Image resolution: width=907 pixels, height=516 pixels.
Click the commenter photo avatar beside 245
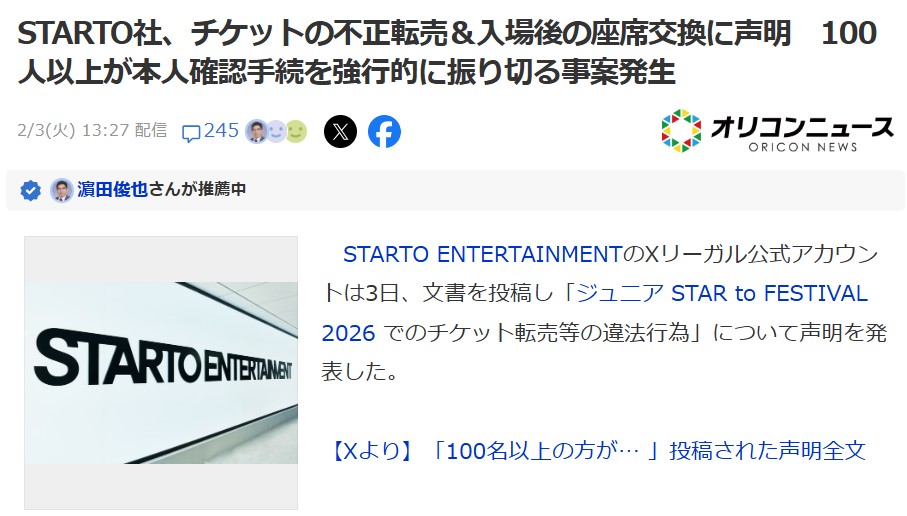tap(256, 131)
